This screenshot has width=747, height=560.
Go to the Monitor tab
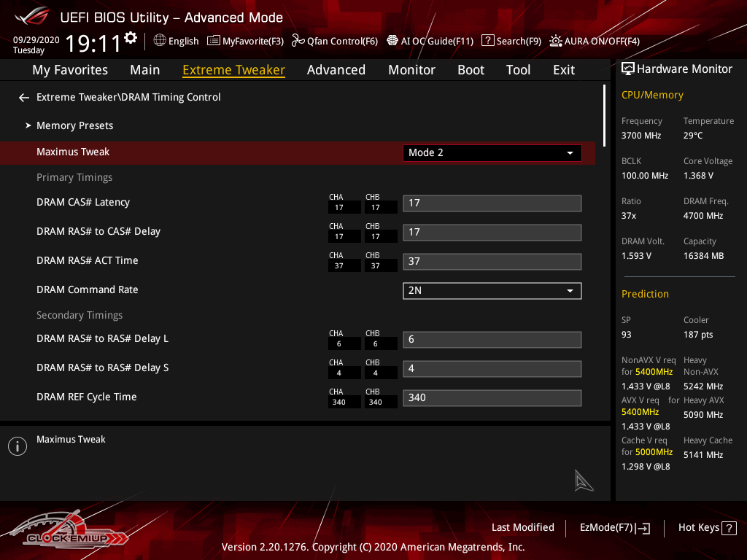tap(411, 70)
